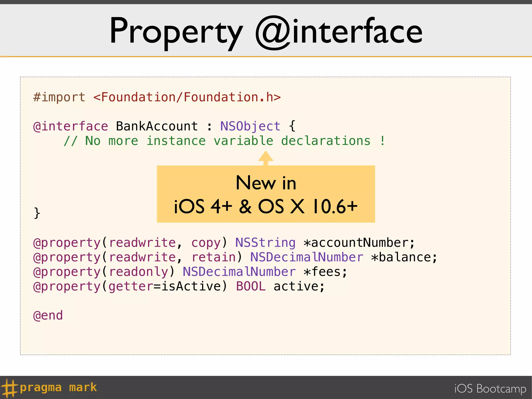Screen dimensions: 532x399
Task: Click the "iOS Bootcamp" footer label
Action: coord(490,389)
